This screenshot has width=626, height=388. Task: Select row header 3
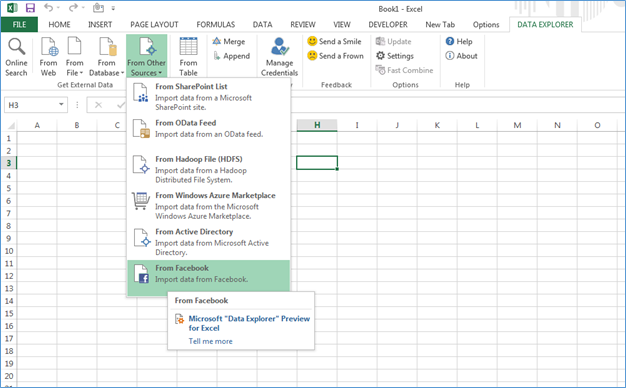[x=8, y=163]
